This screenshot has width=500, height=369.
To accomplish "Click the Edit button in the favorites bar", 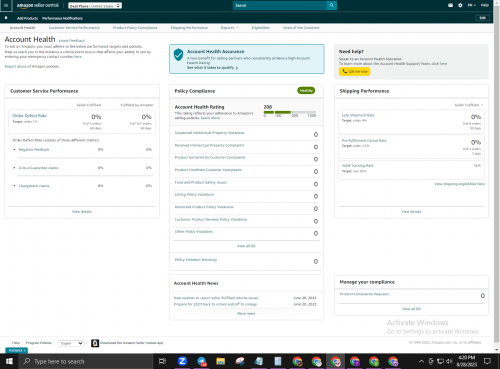I will [482, 18].
